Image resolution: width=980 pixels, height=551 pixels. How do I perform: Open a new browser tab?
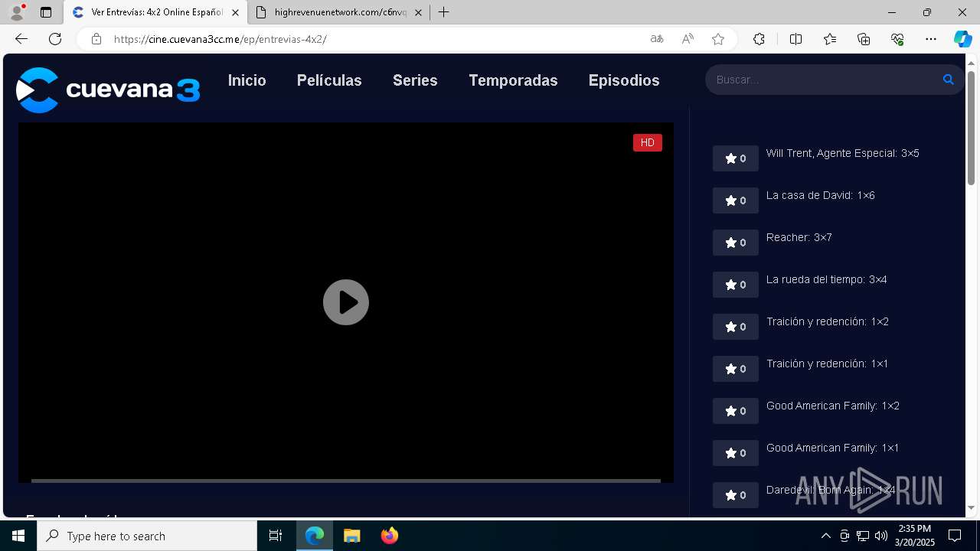(444, 12)
